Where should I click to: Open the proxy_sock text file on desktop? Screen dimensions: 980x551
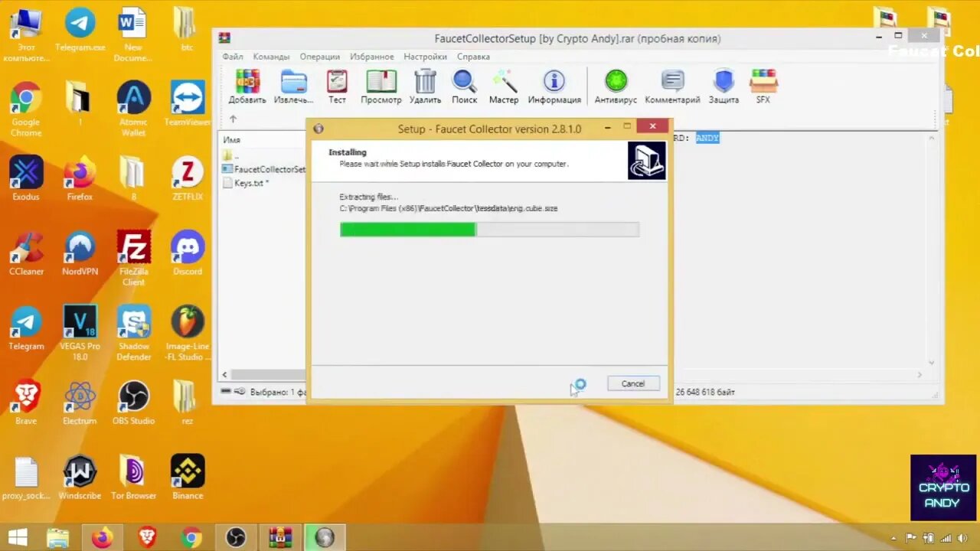26,478
